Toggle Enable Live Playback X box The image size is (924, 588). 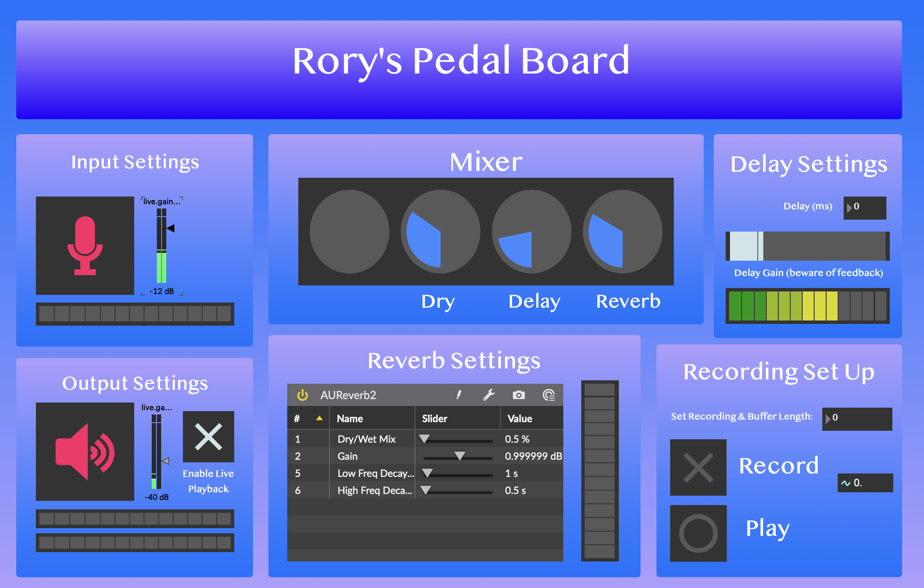coord(209,437)
